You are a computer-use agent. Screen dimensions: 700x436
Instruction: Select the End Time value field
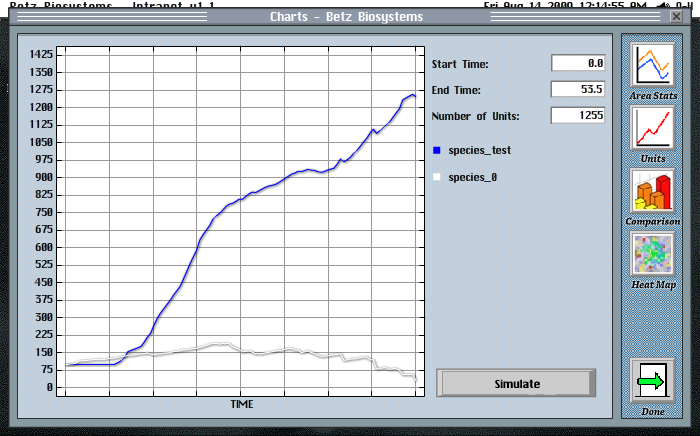coord(578,90)
